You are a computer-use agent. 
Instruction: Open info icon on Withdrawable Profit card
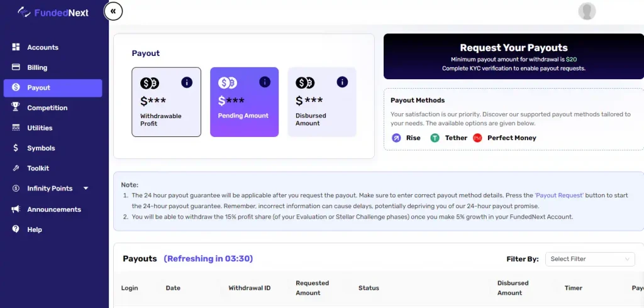pos(187,82)
